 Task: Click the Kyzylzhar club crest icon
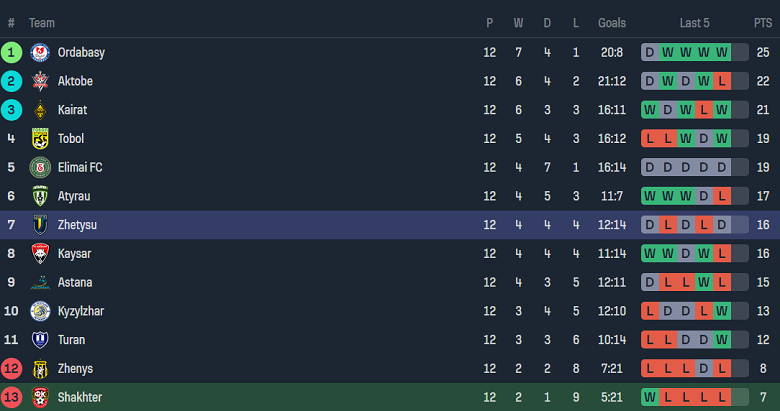coord(40,311)
